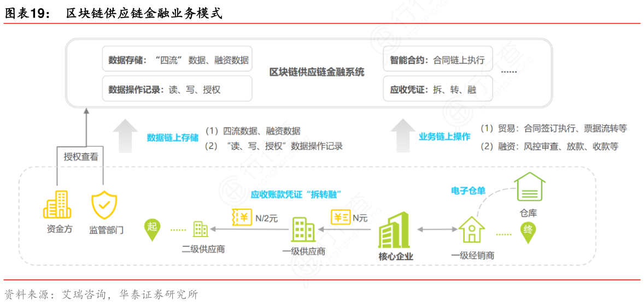The width and height of the screenshot is (644, 307).
Task: Select the 资金方 label
Action: (x=60, y=229)
